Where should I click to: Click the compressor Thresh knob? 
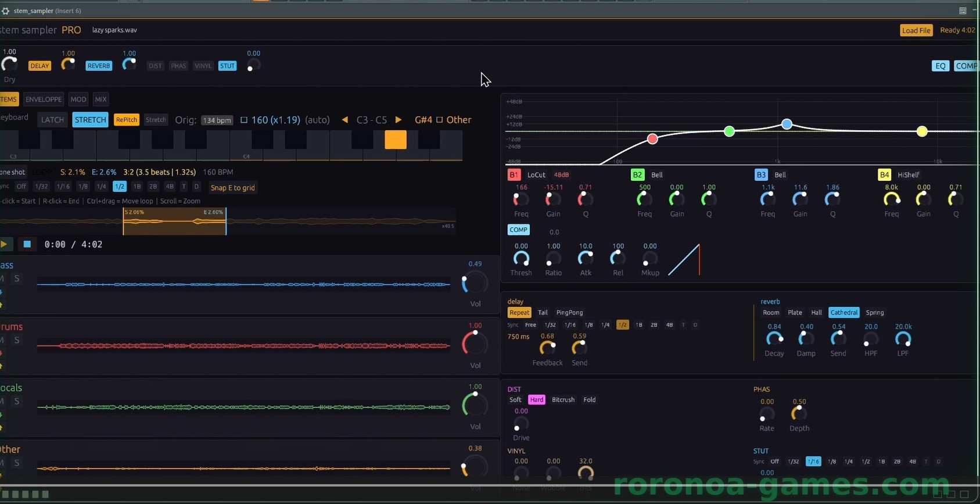521,258
